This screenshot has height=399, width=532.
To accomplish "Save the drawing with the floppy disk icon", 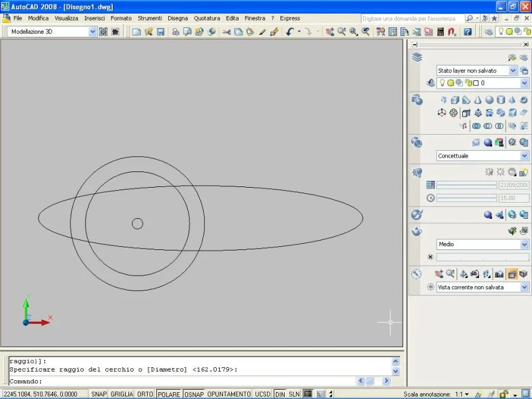I will point(161,32).
